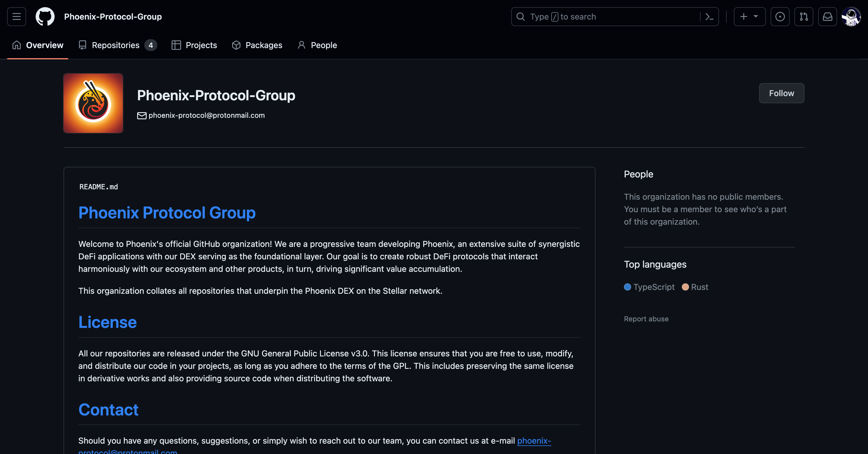Click the envelope icon beside email
The image size is (868, 454).
point(142,115)
